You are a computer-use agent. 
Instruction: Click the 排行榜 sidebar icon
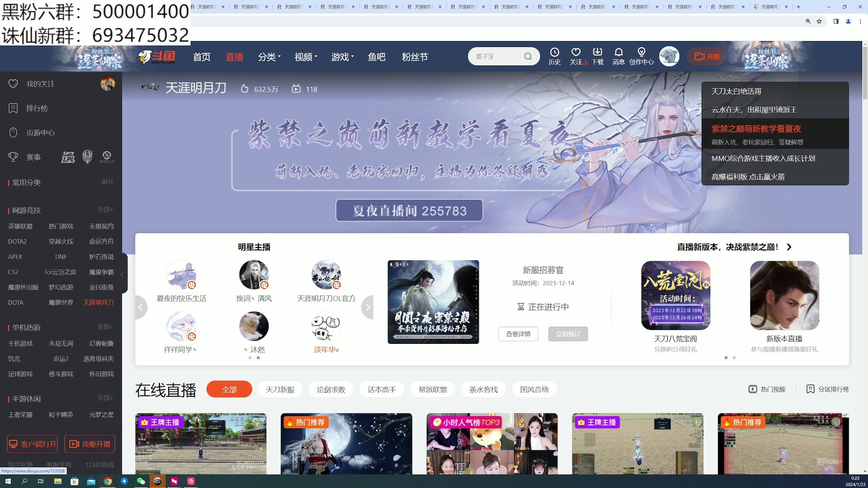point(13,108)
